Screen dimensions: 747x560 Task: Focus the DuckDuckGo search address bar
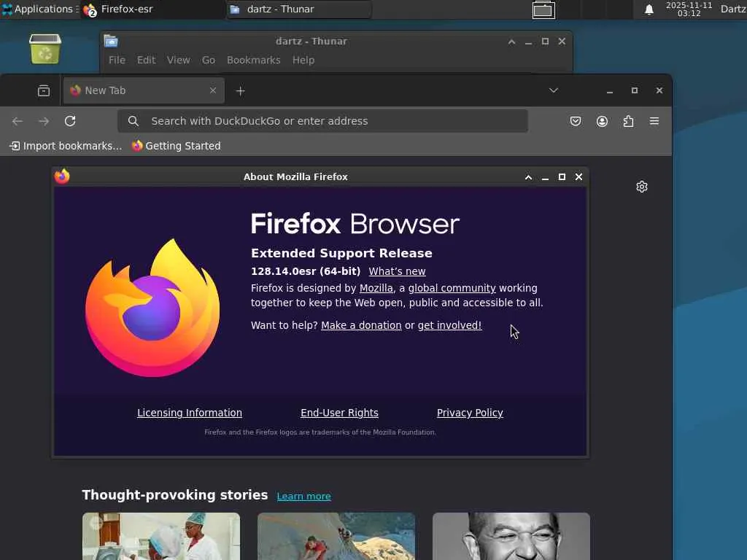pyautogui.click(x=322, y=121)
